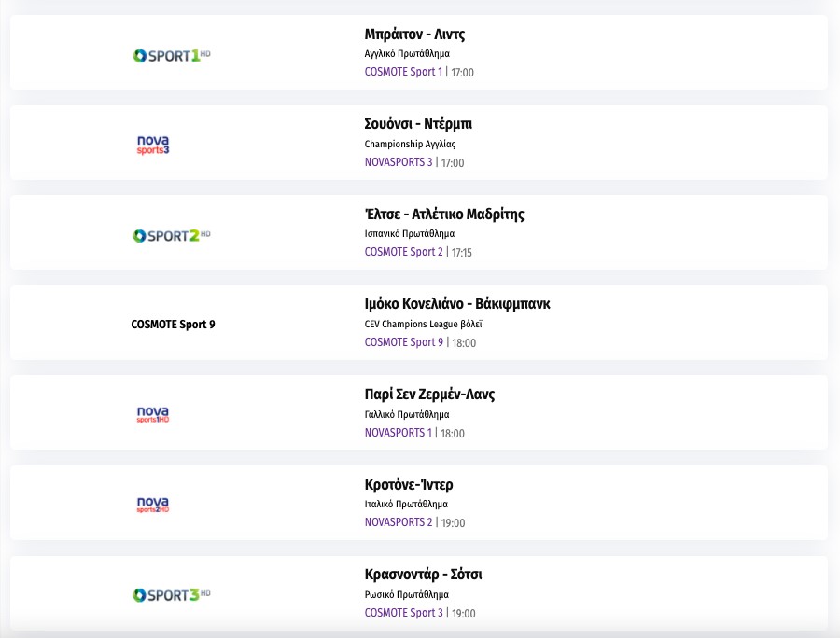840x638 pixels.
Task: Open the Σουόνσι - Ντέρμπι match
Action: [x=418, y=124]
